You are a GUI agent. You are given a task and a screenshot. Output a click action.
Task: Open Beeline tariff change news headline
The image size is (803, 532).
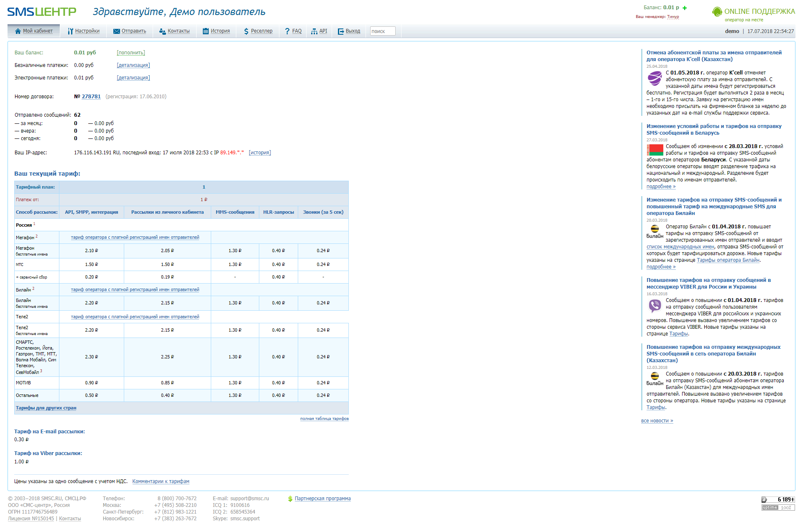pos(714,207)
